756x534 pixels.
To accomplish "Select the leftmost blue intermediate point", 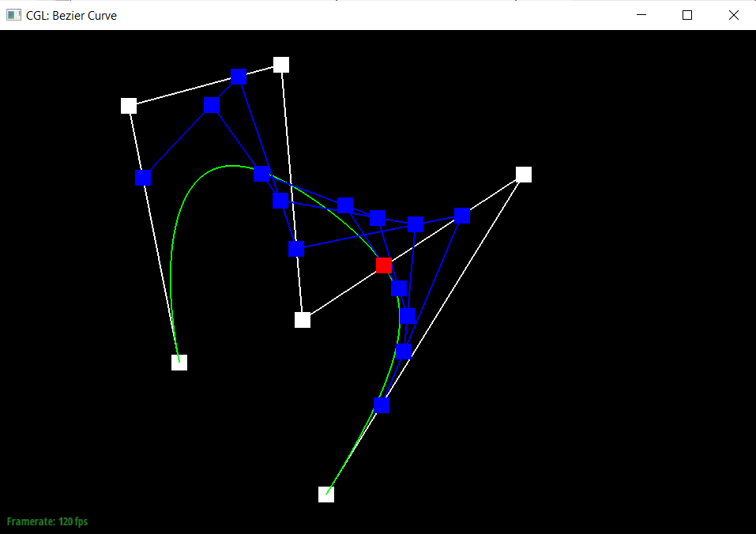I will click(x=143, y=178).
